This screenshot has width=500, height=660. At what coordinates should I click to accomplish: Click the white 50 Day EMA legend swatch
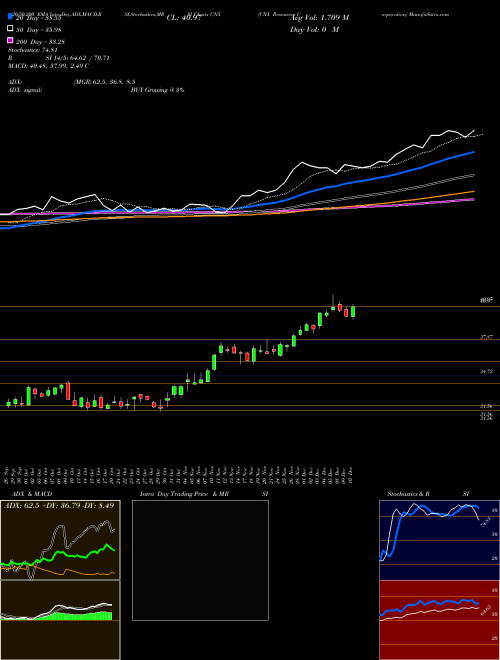coord(10,29)
